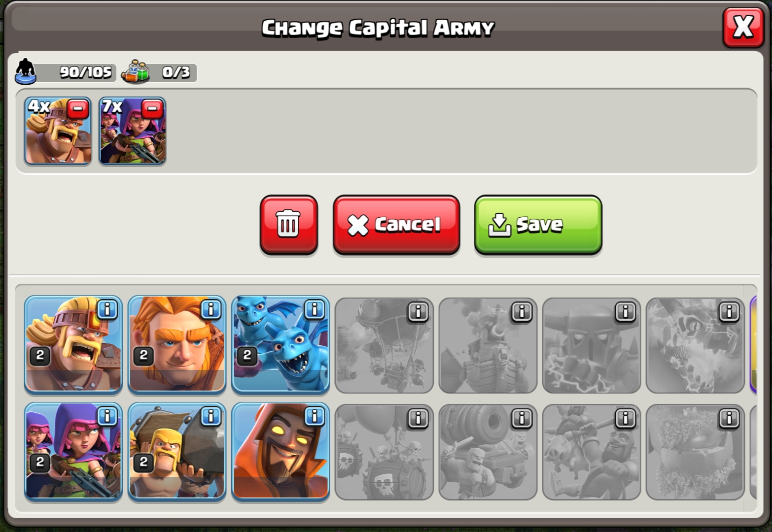The image size is (772, 532).
Task: Open info for the Minion Horde
Action: [x=315, y=310]
